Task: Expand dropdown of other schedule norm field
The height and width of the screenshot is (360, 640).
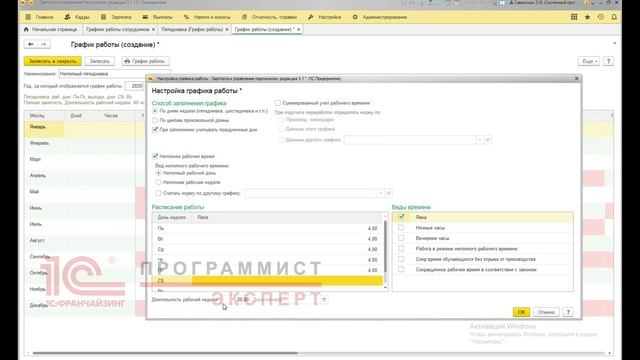Action: coord(380,193)
